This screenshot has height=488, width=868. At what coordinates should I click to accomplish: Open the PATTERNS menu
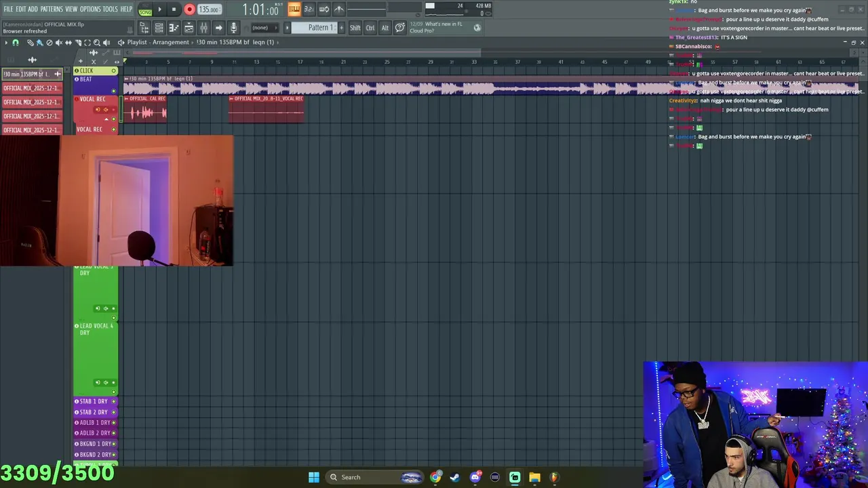[x=52, y=9]
